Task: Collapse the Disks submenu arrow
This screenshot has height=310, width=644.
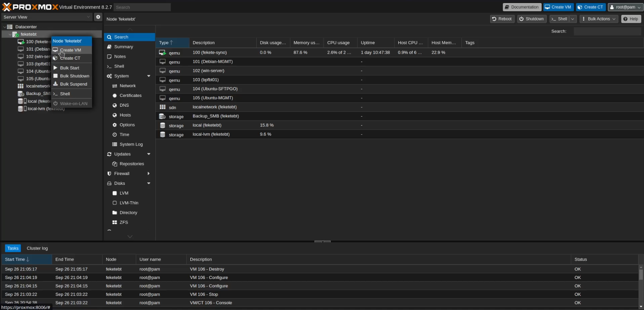Action: 149,183
